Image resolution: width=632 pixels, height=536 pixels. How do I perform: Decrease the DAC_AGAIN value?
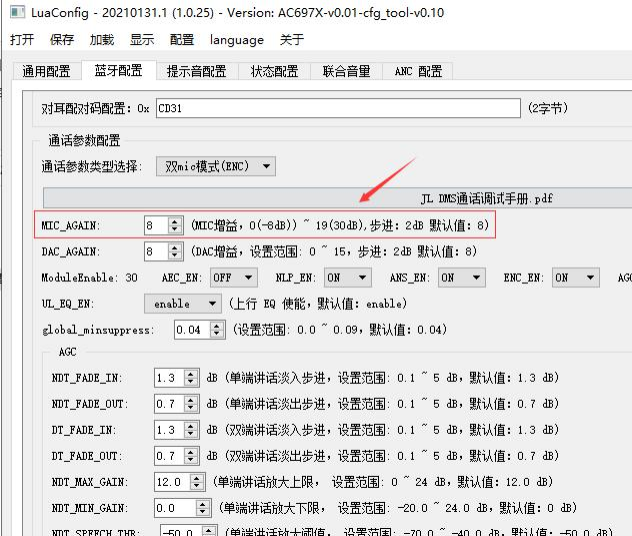[175, 256]
